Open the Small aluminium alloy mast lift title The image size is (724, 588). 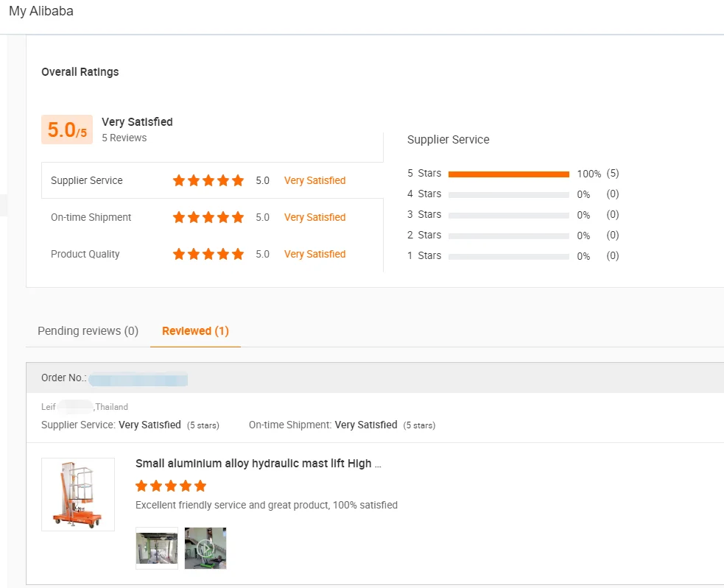click(258, 464)
